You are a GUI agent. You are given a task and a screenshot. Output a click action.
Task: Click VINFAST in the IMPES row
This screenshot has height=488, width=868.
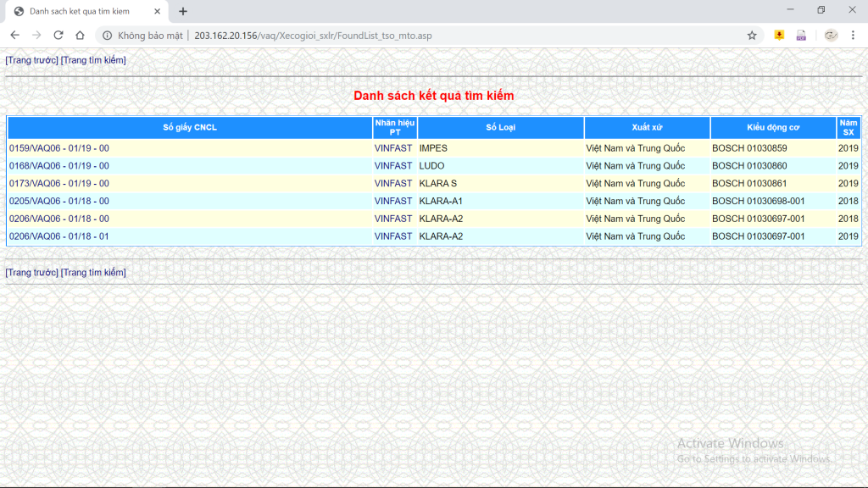(x=393, y=148)
